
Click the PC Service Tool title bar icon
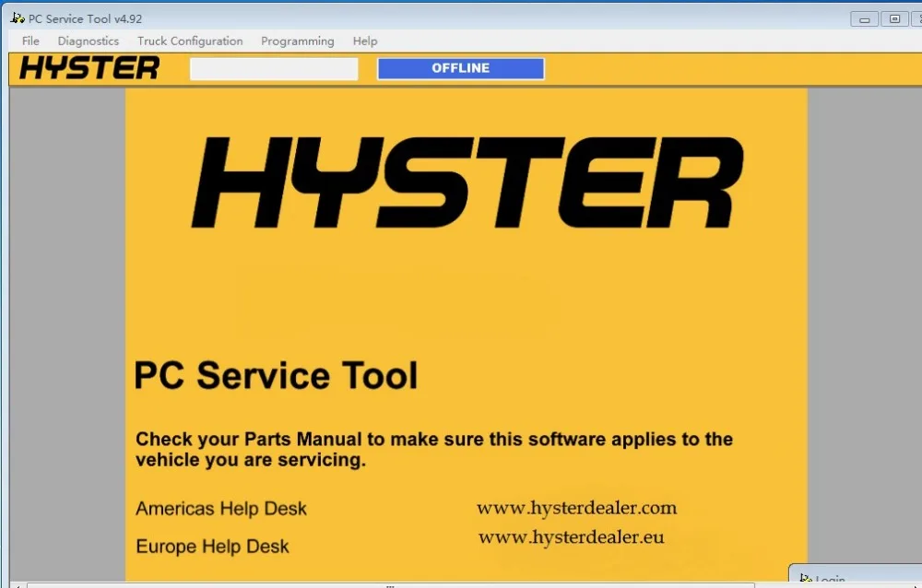tap(17, 18)
